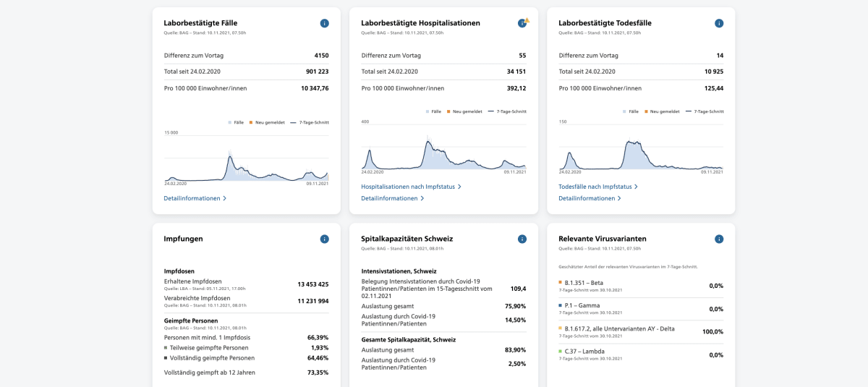Open info icon on Laborbestätigte Todesfälle card
This screenshot has height=387, width=868.
click(719, 23)
